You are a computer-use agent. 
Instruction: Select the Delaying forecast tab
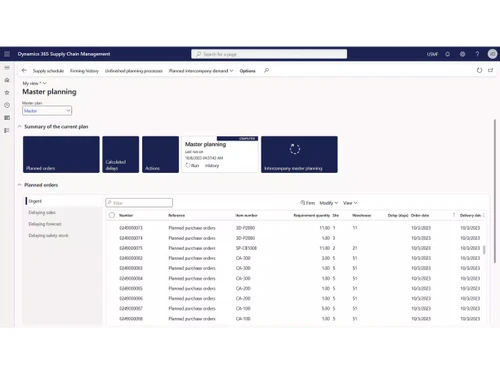(x=45, y=224)
